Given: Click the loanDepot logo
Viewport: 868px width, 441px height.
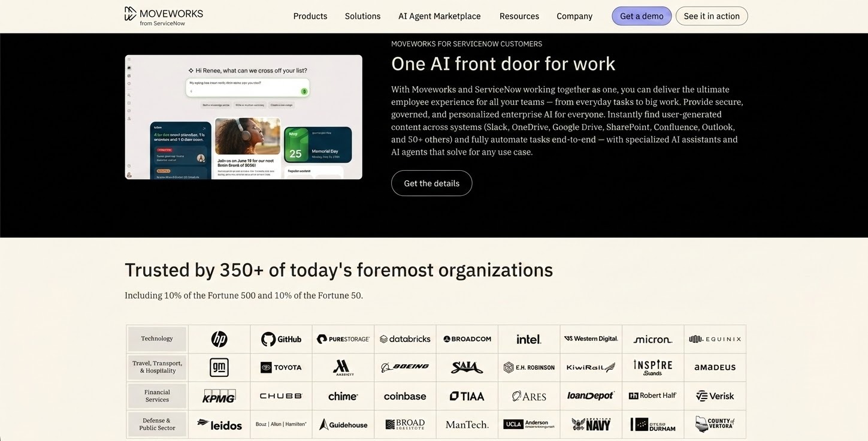Looking at the screenshot, I should (591, 396).
